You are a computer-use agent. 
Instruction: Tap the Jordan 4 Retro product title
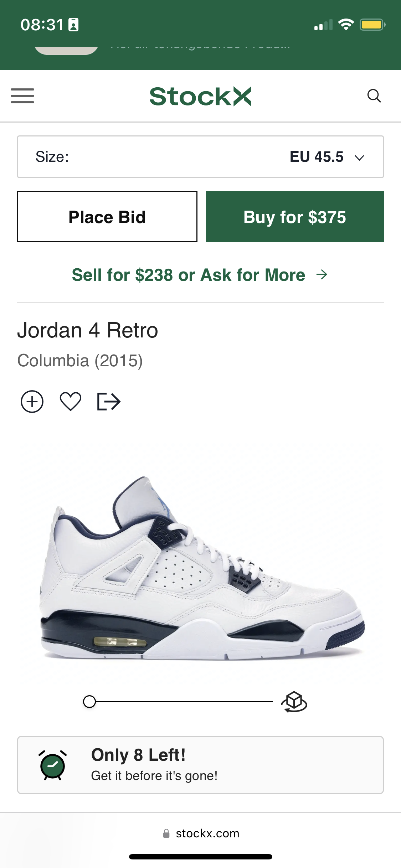tap(88, 330)
